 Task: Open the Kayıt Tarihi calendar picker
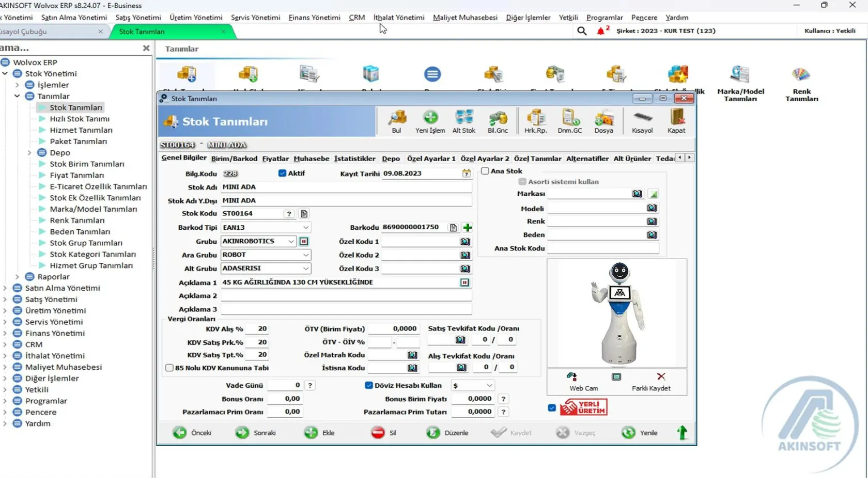pyautogui.click(x=466, y=174)
